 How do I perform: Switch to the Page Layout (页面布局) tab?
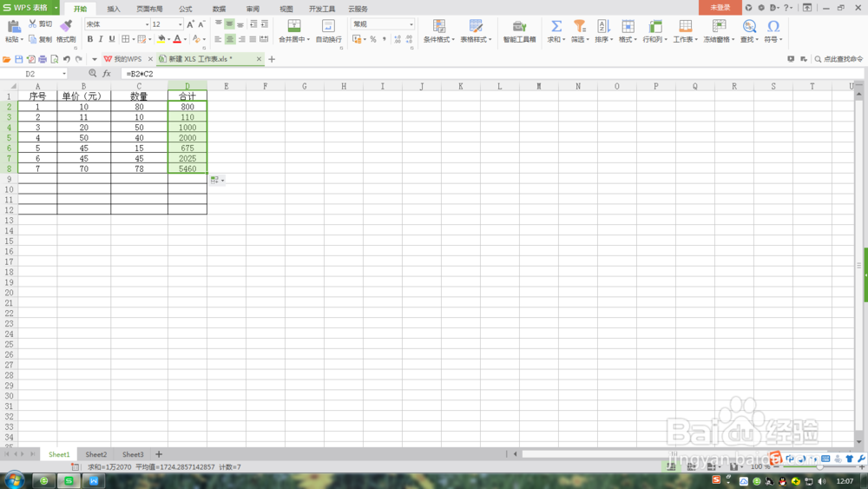149,9
